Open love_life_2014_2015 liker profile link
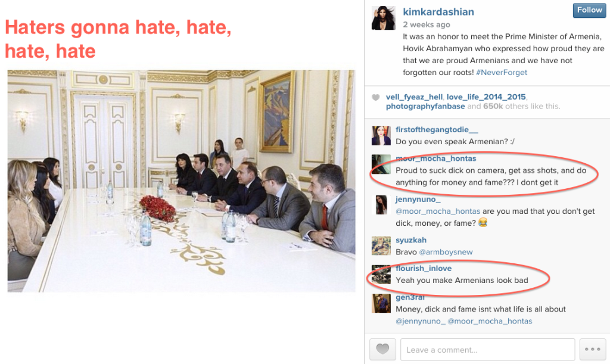610x364 pixels. pos(486,97)
